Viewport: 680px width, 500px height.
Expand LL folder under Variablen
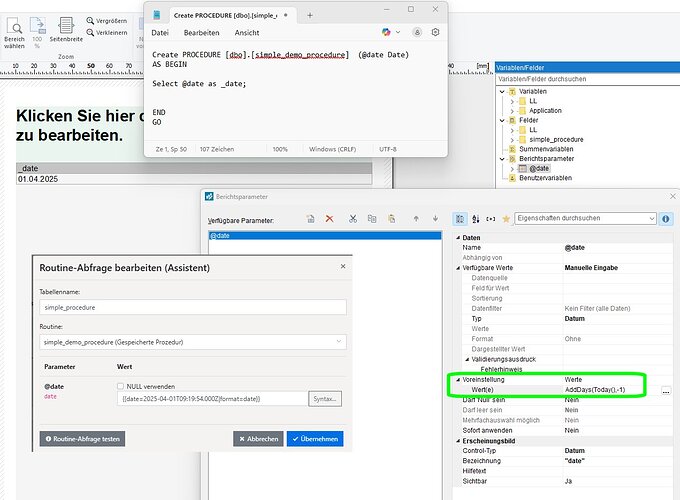[x=512, y=101]
